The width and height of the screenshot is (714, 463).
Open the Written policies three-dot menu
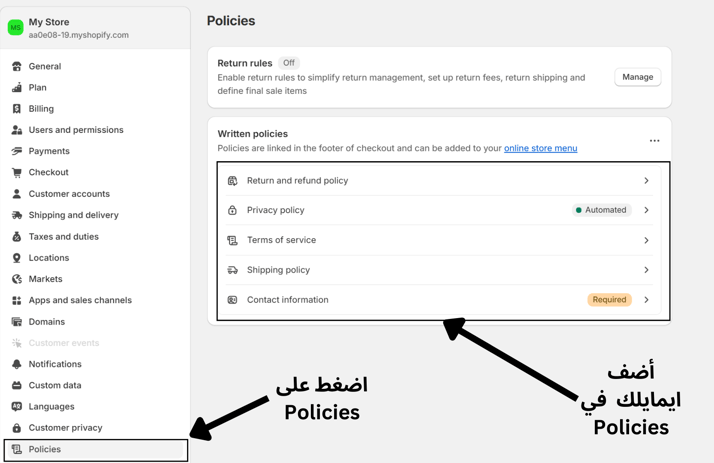[654, 141]
